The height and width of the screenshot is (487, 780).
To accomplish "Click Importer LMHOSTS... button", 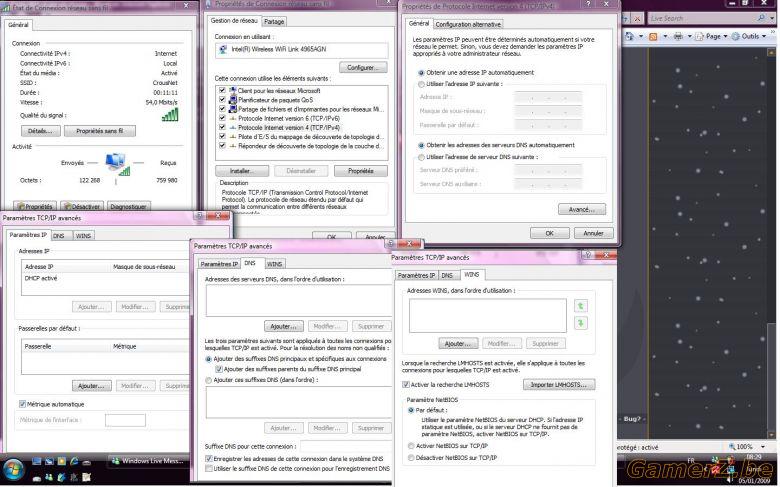I will (559, 385).
